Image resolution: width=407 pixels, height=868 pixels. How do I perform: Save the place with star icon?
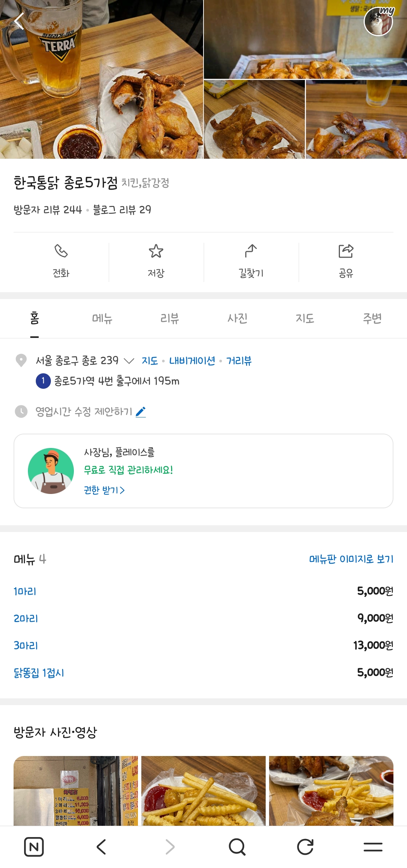(x=156, y=251)
